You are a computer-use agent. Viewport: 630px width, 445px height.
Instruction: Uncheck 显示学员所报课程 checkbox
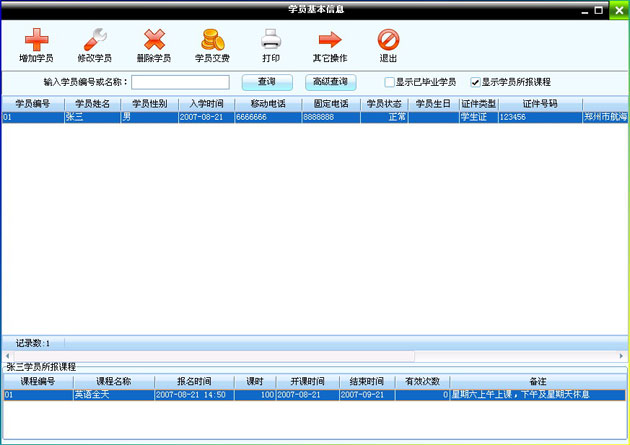click(476, 82)
